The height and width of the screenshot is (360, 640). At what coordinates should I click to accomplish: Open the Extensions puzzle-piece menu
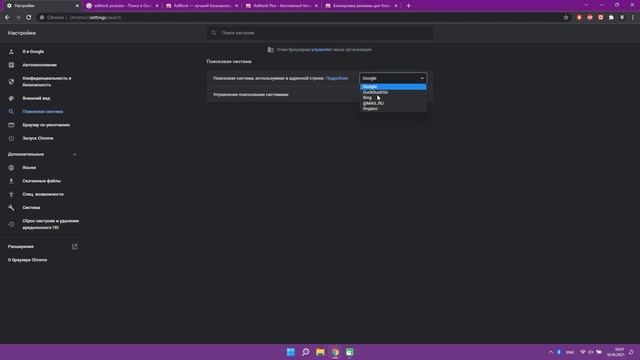[x=611, y=18]
